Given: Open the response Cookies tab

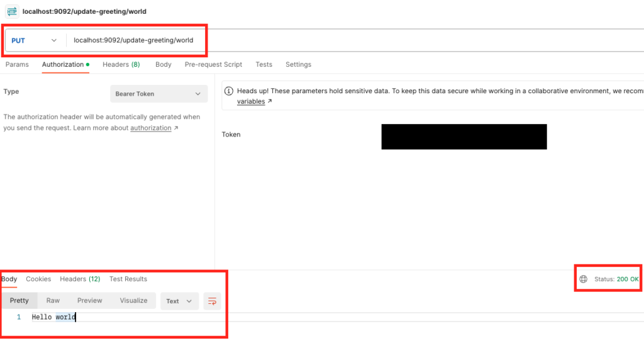Looking at the screenshot, I should click(38, 279).
